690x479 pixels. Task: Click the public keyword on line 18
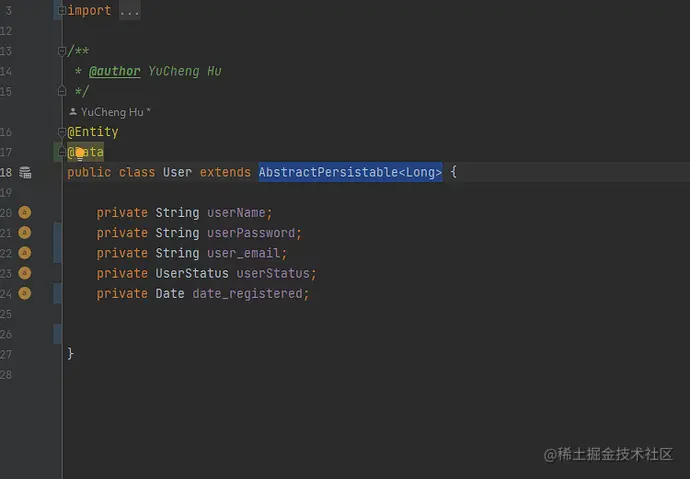[x=89, y=172]
